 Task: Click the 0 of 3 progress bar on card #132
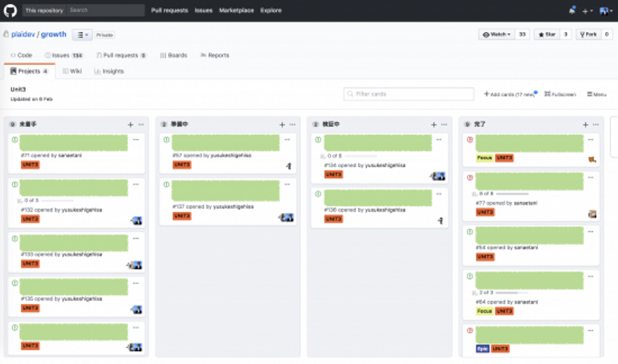coord(57,200)
